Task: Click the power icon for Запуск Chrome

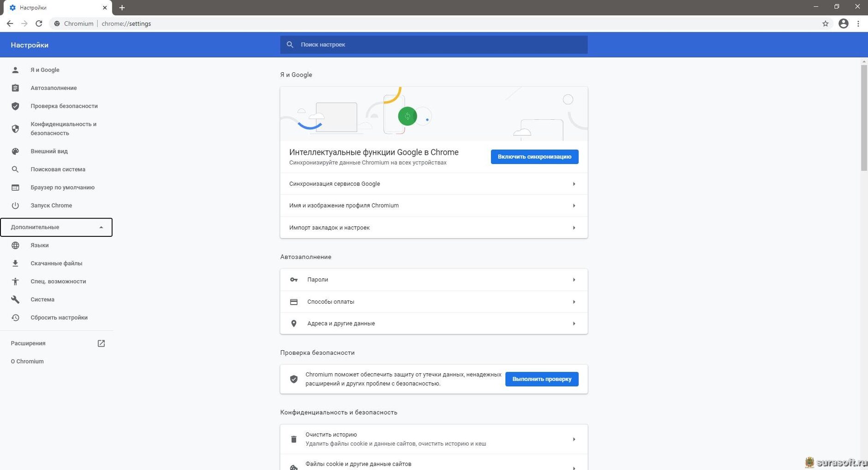Action: (15, 206)
